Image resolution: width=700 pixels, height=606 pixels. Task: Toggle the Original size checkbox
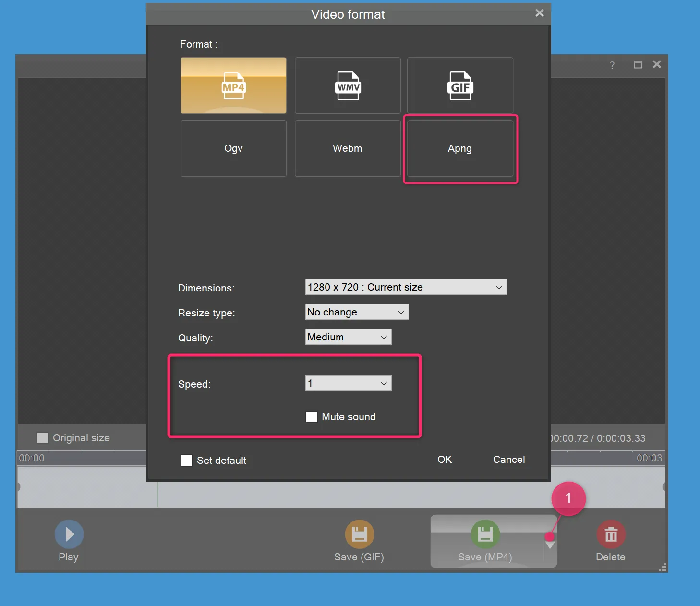click(42, 437)
